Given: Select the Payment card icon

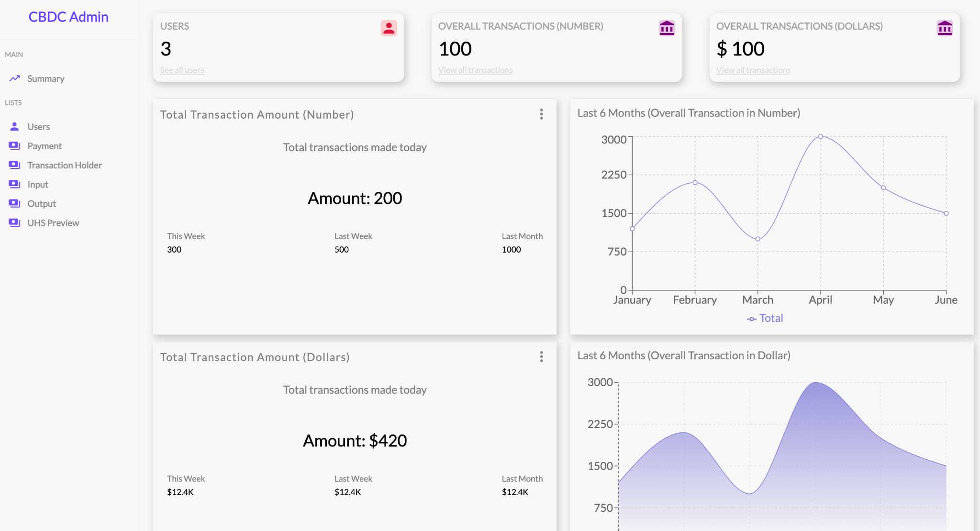Looking at the screenshot, I should 14,145.
